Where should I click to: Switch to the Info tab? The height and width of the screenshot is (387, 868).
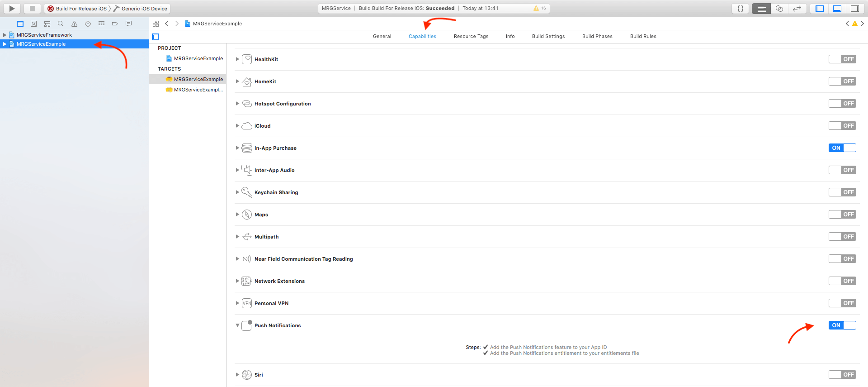click(x=510, y=36)
